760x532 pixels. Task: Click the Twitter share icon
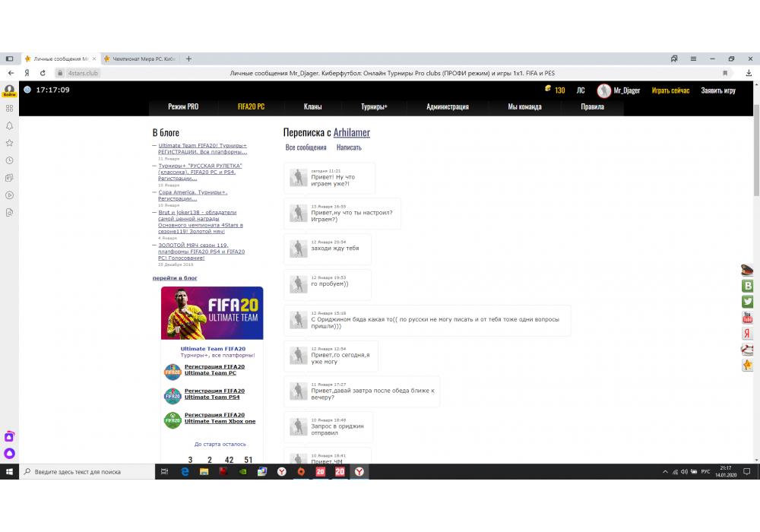click(747, 302)
